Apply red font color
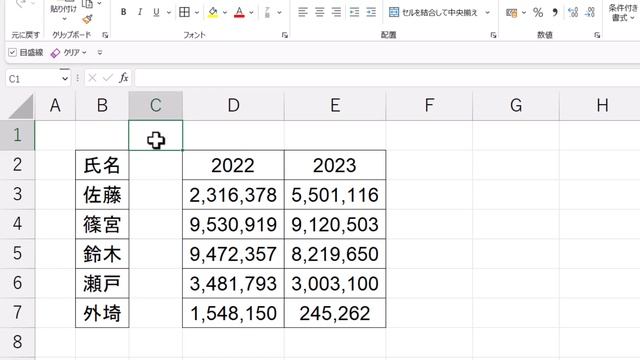This screenshot has width=640, height=360. point(240,12)
